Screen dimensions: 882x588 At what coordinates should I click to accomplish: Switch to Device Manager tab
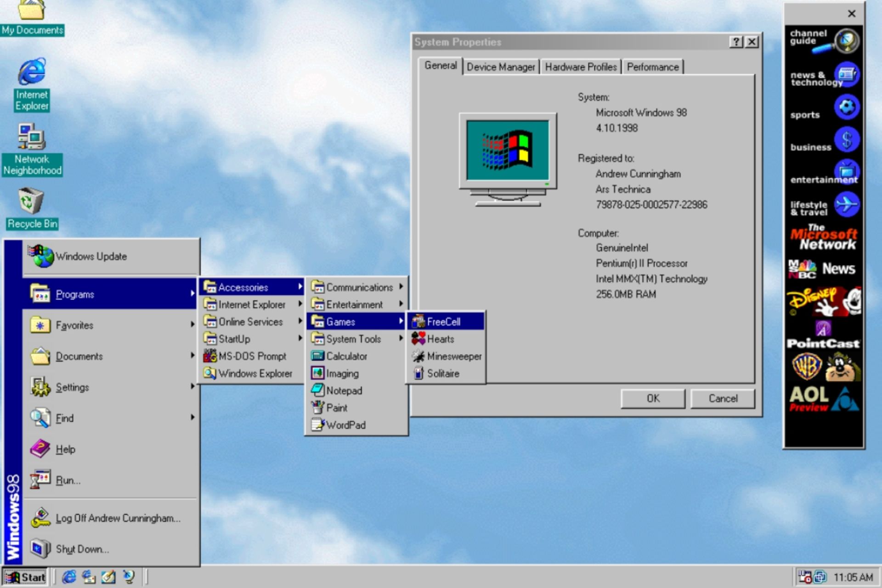(501, 67)
